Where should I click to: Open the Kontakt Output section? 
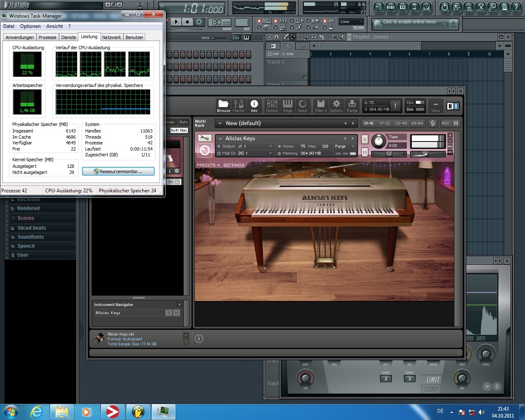272,106
